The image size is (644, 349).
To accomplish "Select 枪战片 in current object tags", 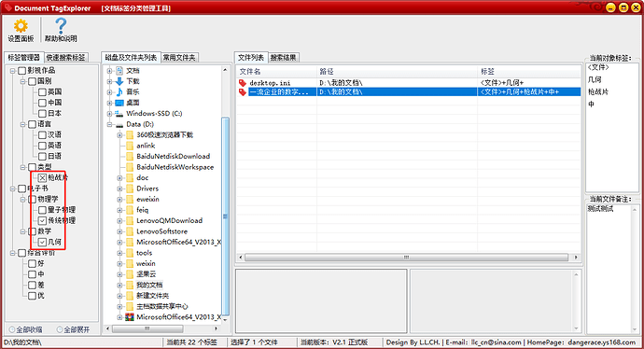I will (598, 92).
